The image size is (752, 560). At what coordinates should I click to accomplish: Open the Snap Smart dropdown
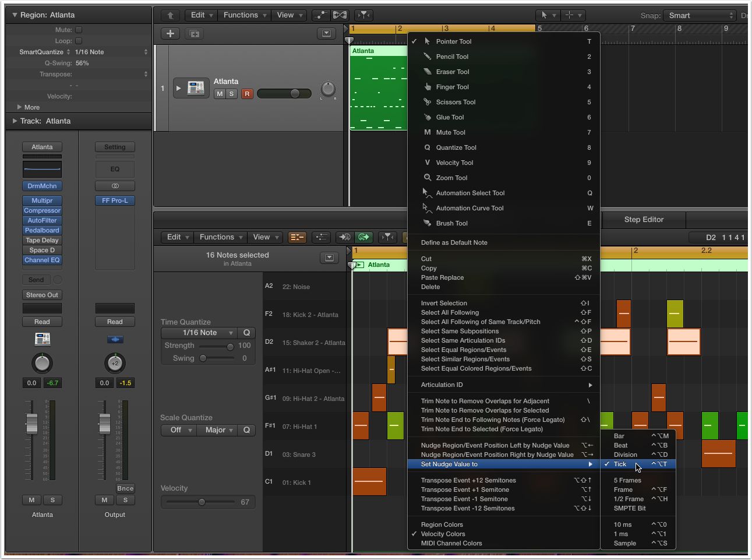click(x=698, y=16)
